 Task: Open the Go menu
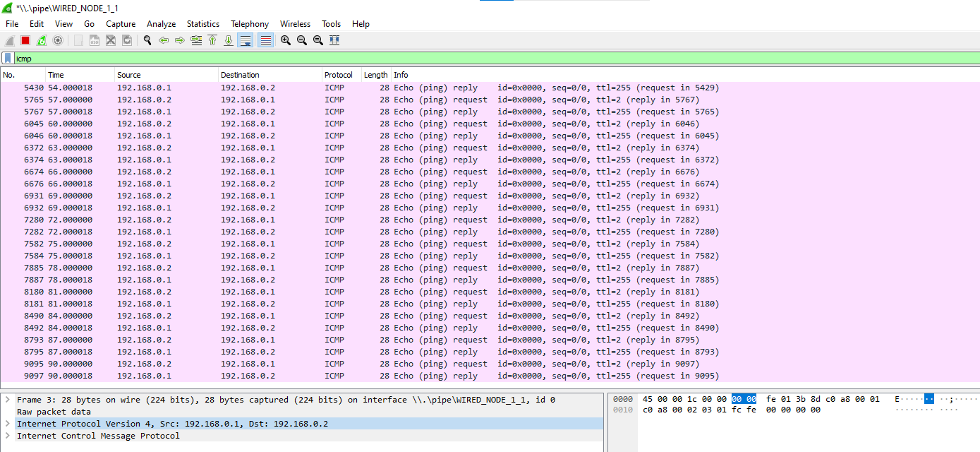pos(89,23)
